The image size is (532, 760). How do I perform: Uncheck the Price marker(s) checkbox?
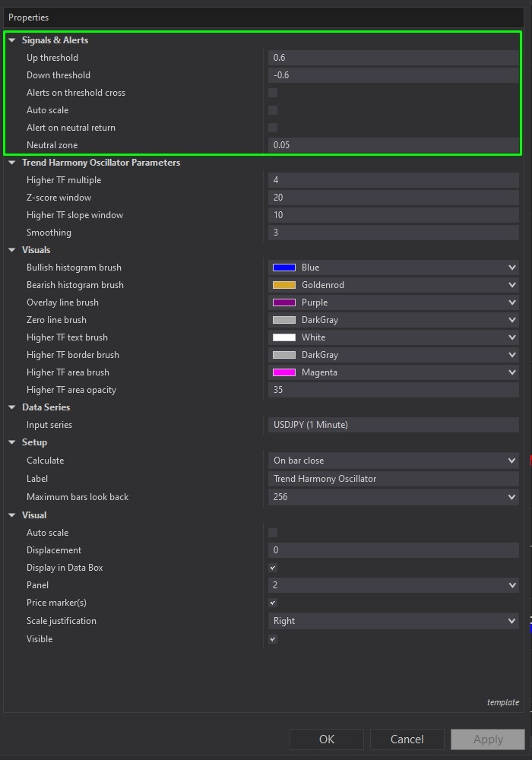pyautogui.click(x=273, y=603)
